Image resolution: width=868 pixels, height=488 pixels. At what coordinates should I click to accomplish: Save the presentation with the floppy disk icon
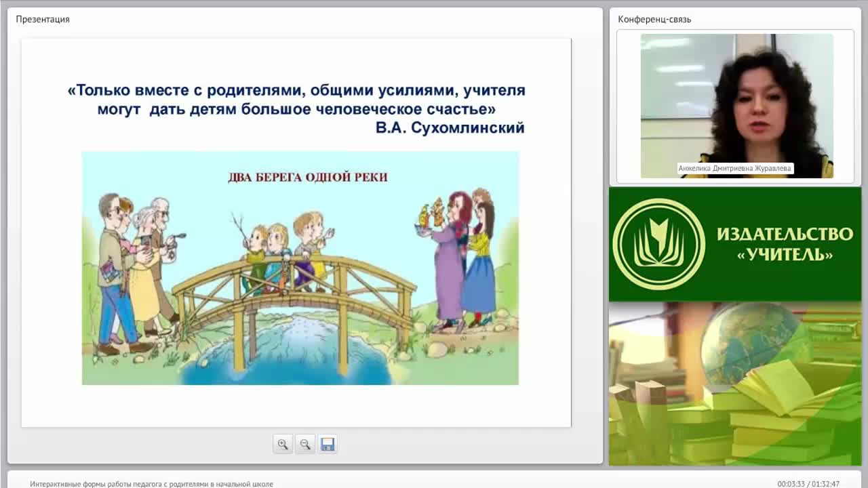click(x=328, y=444)
